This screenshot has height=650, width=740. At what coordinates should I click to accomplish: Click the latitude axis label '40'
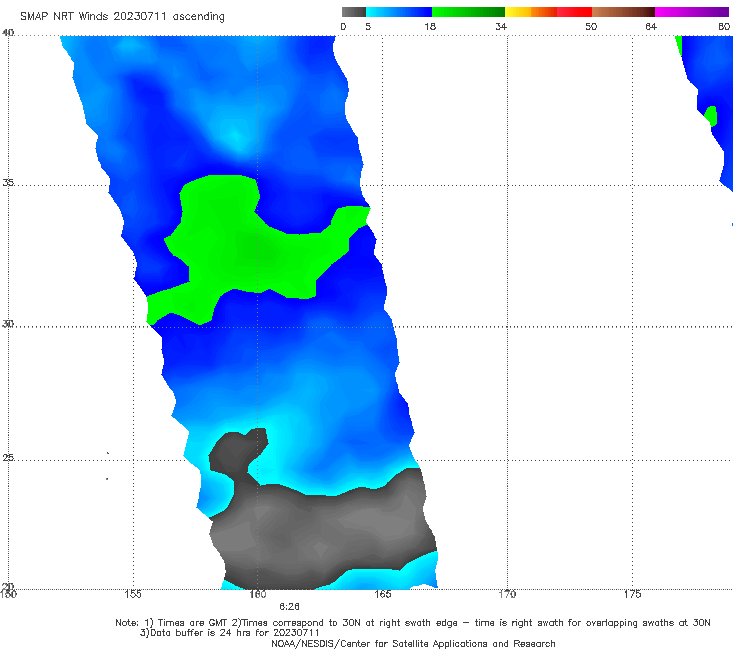(x=8, y=32)
